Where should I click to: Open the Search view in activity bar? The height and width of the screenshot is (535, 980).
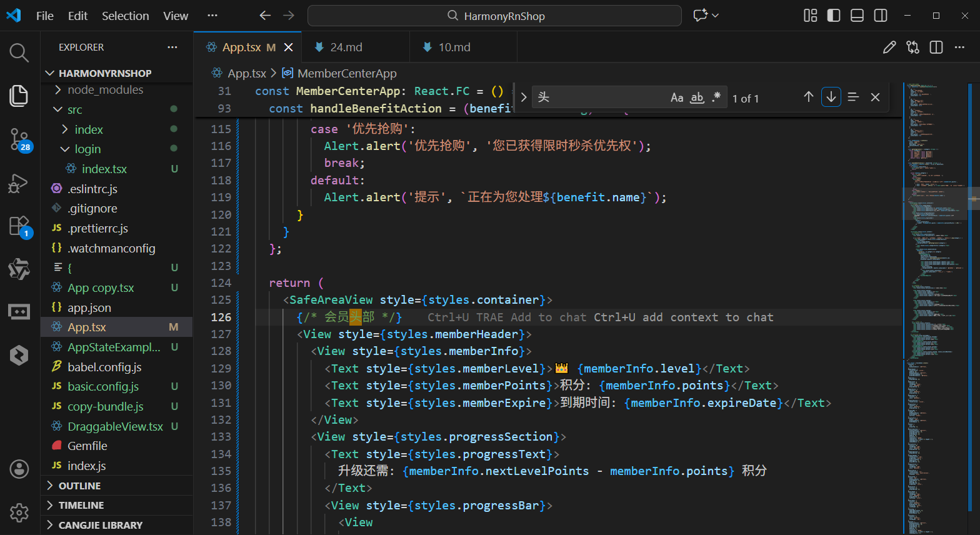[19, 53]
